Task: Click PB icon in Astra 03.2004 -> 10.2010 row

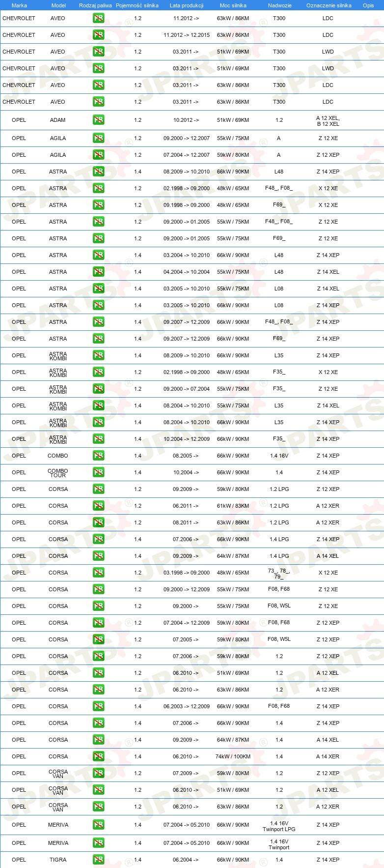Action: (x=99, y=255)
